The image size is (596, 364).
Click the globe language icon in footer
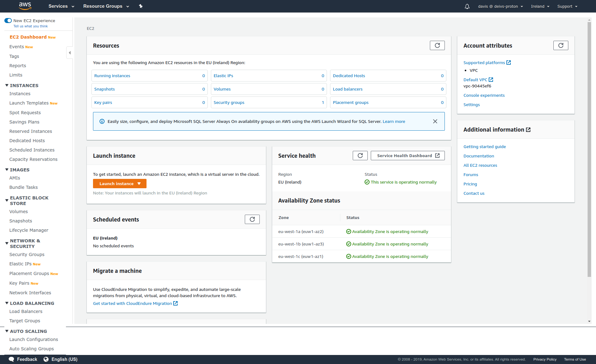[46, 359]
